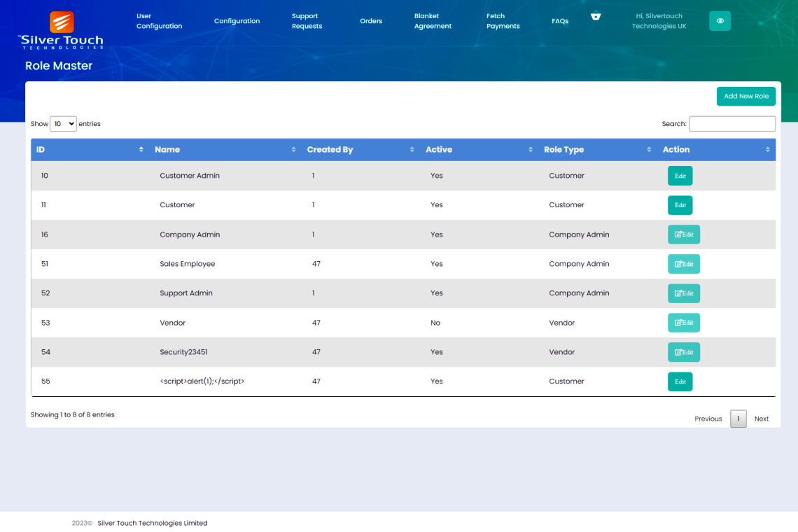Open Hi, Silvertouch Technologies UK user menu
798x532 pixels.
click(x=659, y=21)
